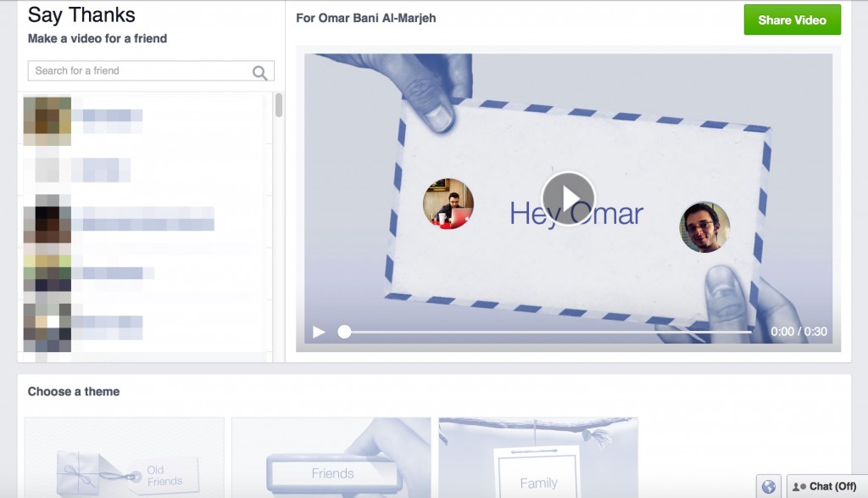Click the left circular profile photo on envelope
This screenshot has height=498, width=868.
[x=448, y=204]
